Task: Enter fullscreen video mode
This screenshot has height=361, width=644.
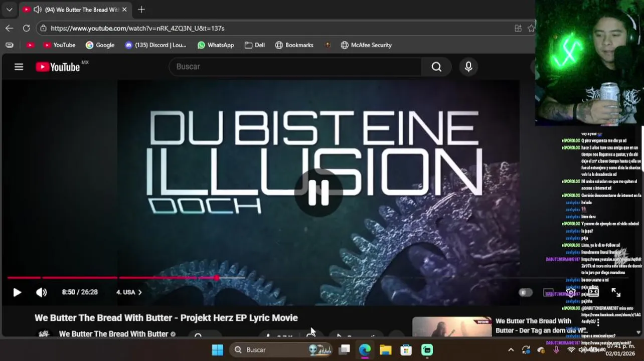Action: click(616, 293)
